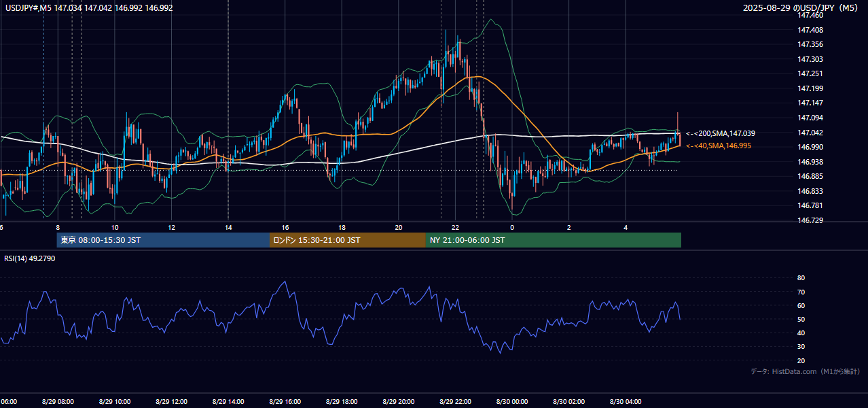Click the 8/29 20:00 date label
Screen dimensions: 868x408
pos(399,401)
